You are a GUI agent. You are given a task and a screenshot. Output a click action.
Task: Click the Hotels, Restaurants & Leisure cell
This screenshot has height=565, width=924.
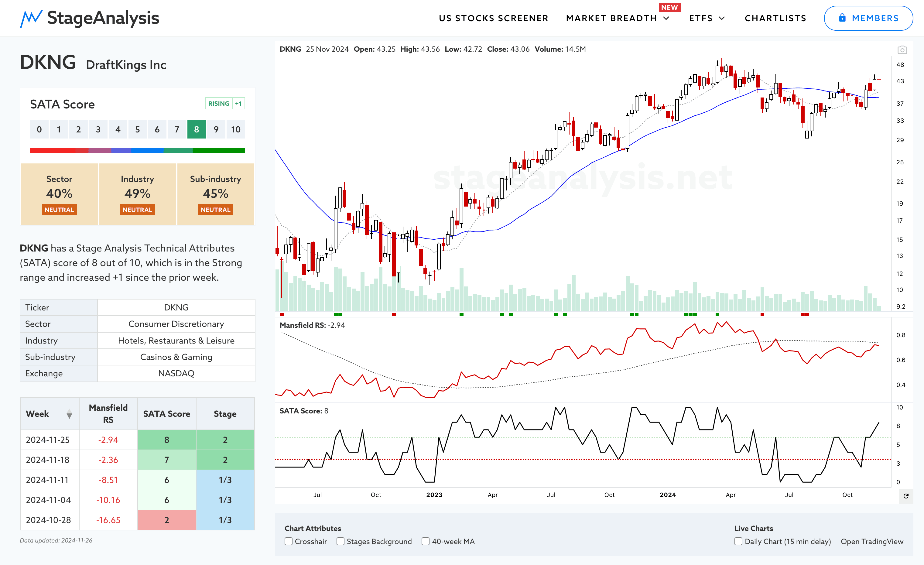tap(176, 341)
